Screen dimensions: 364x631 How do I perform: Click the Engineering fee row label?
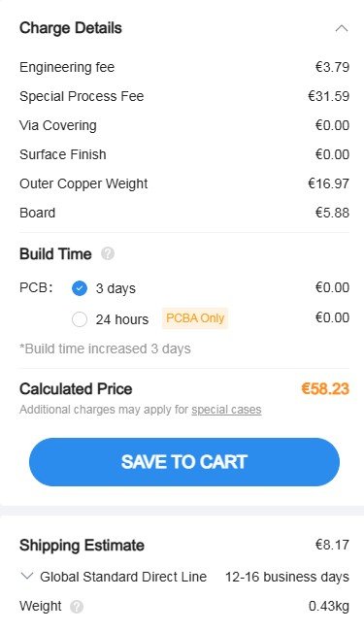coord(67,67)
